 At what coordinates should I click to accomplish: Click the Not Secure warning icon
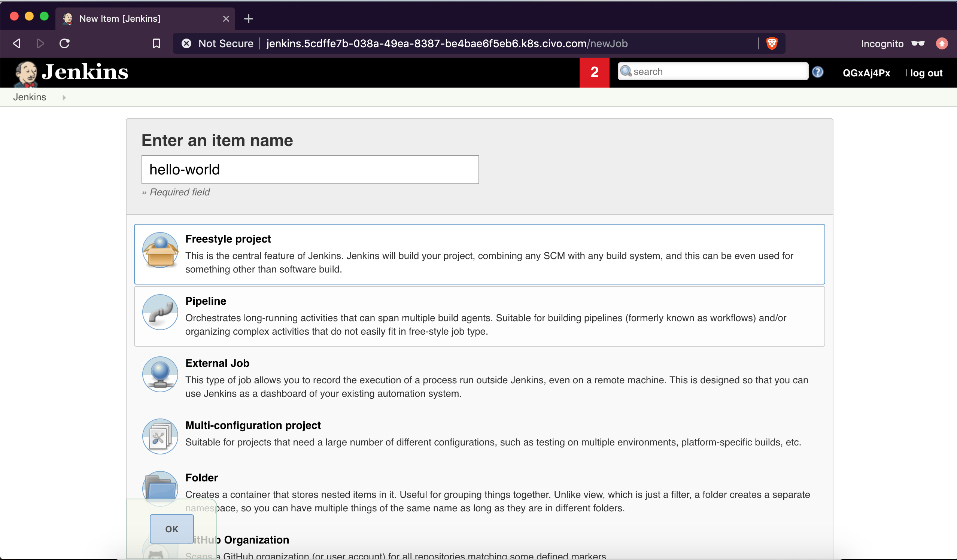coord(186,43)
